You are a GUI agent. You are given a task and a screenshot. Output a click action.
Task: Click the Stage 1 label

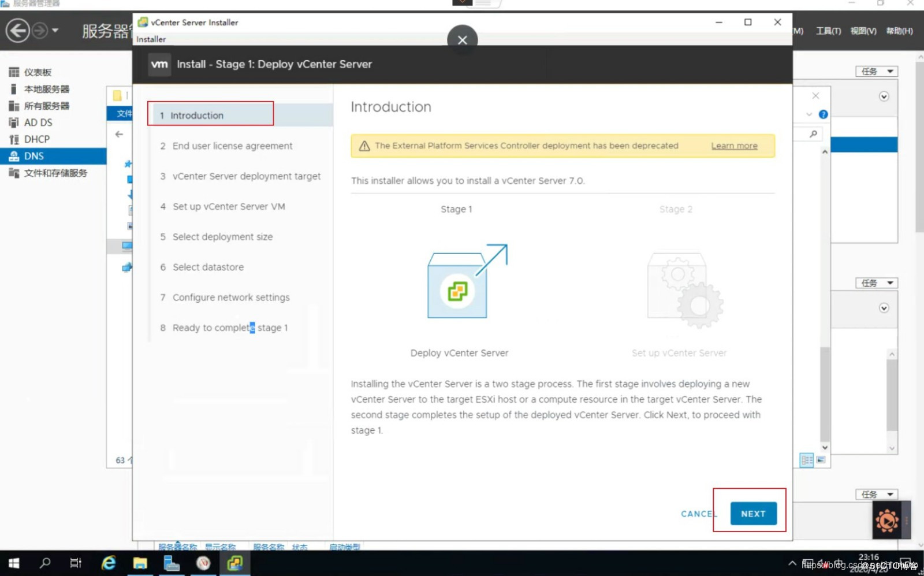click(456, 209)
